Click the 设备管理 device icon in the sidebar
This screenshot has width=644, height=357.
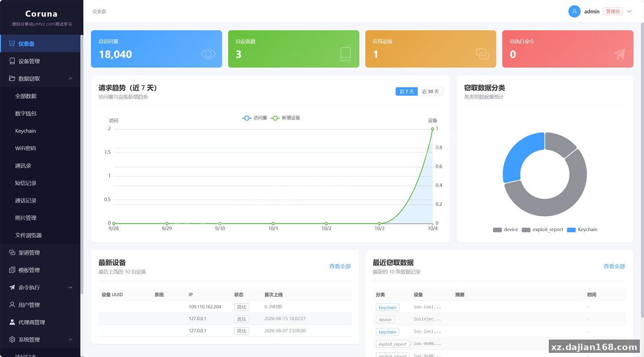[12, 61]
